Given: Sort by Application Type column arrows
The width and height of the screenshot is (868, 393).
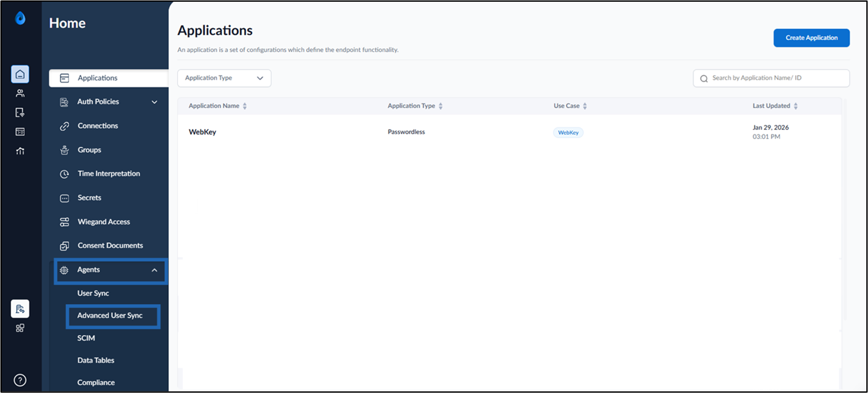Looking at the screenshot, I should [440, 106].
